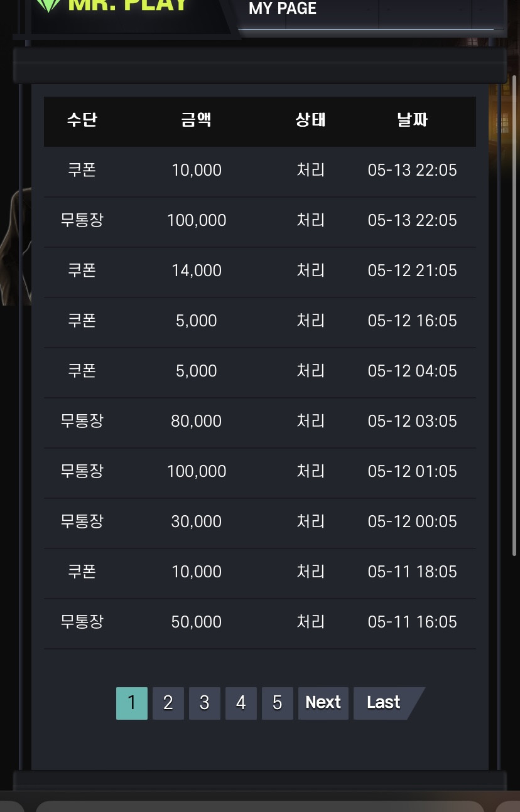Go to page 2 of the history
This screenshot has width=520, height=812.
point(168,703)
